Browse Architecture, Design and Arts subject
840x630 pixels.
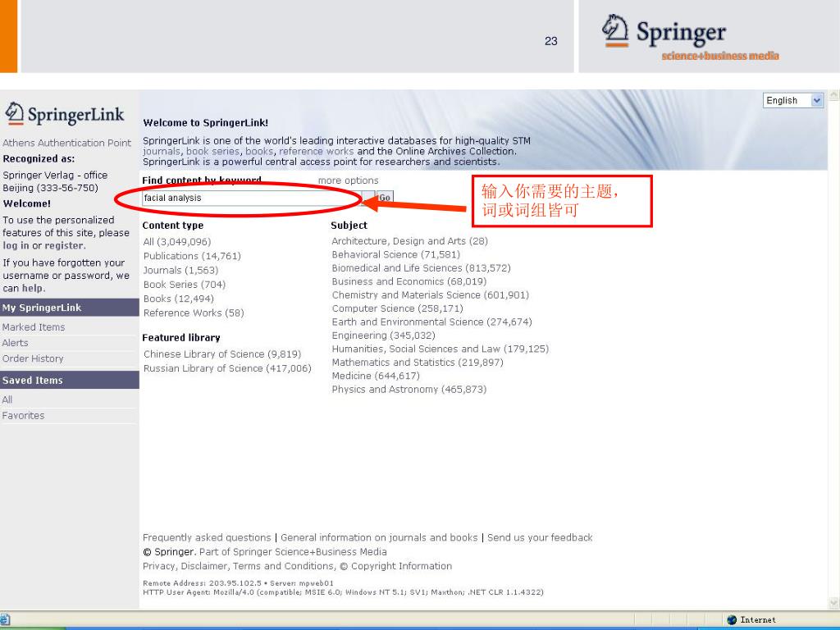[x=410, y=241]
